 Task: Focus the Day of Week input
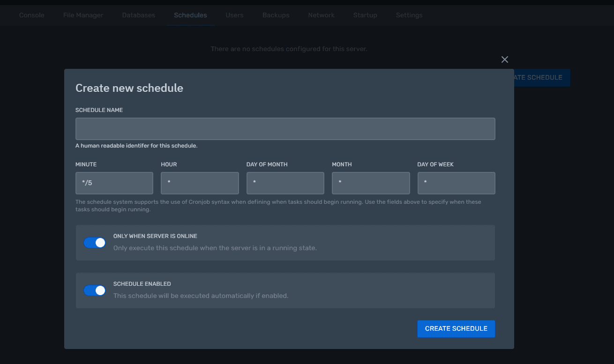click(x=456, y=183)
